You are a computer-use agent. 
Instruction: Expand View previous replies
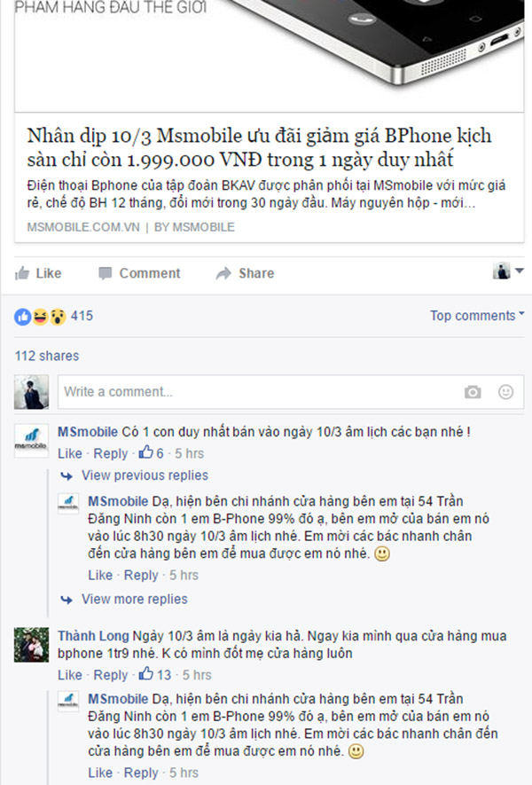coord(145,475)
